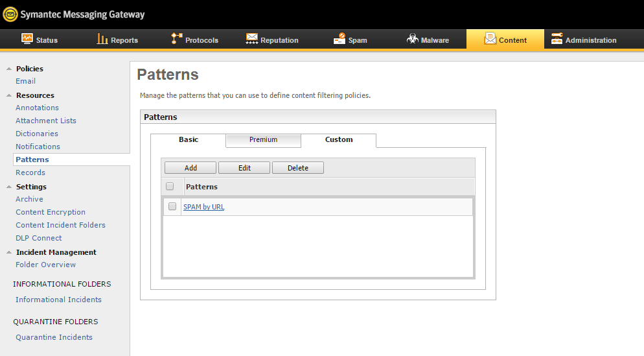Click the Malware biohazard icon
The height and width of the screenshot is (356, 644).
coord(412,39)
